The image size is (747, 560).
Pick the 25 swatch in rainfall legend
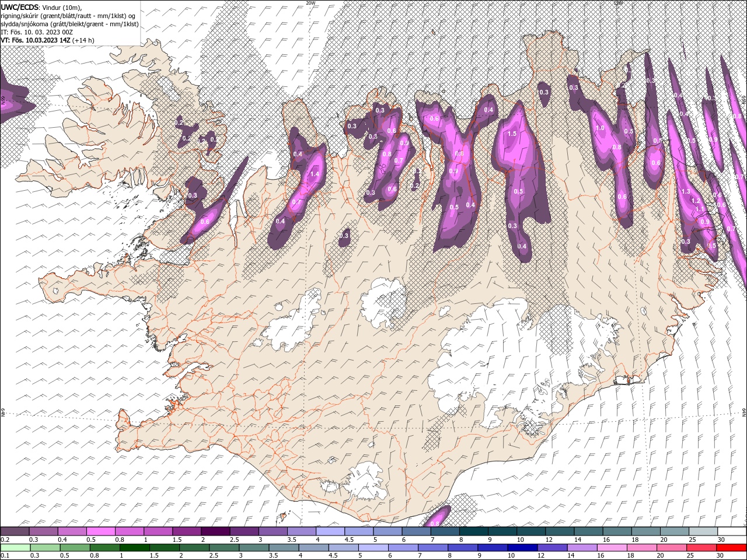(702, 548)
